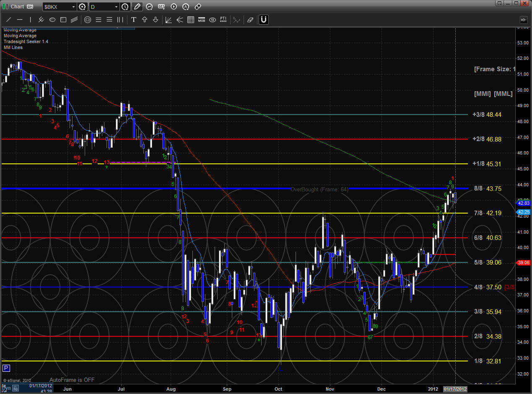Click the Tradesight Seeker 1.4 study label
Screen dimensions: 532x394
tap(26, 41)
